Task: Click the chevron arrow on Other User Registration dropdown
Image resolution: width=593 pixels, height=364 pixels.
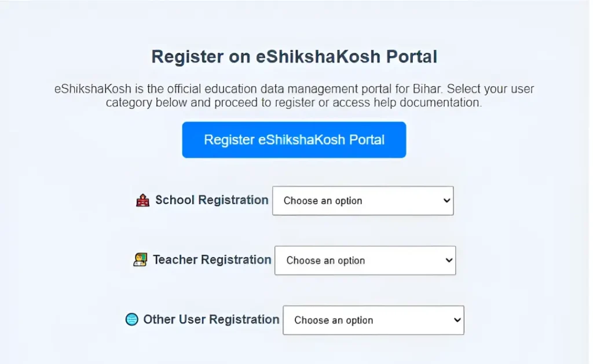Action: coord(457,320)
